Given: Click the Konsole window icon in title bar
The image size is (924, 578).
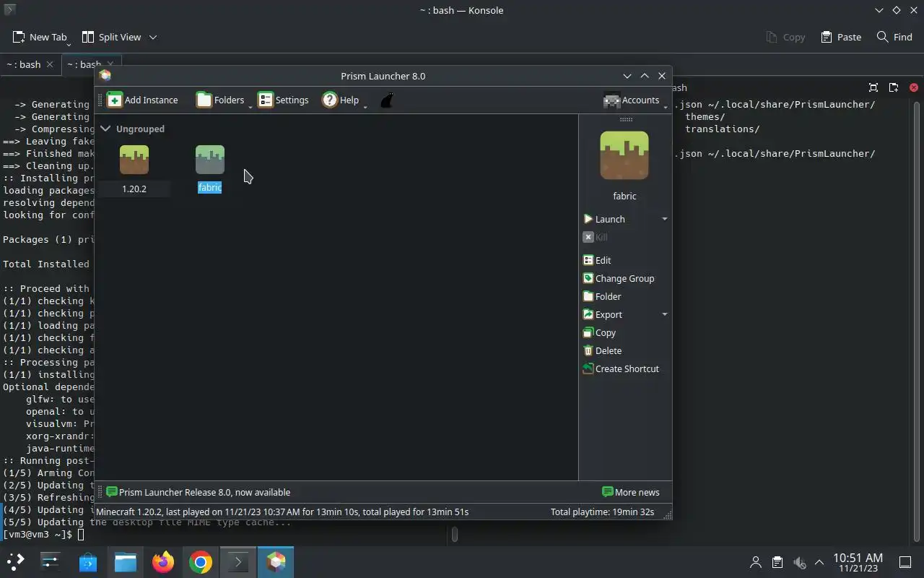Looking at the screenshot, I should coord(10,10).
